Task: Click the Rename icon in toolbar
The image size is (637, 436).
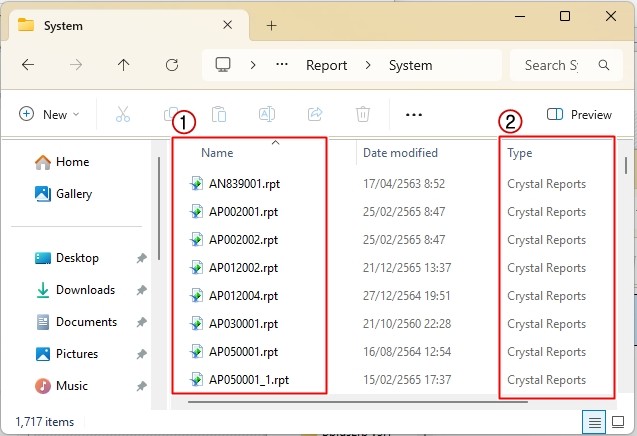Action: coord(268,115)
